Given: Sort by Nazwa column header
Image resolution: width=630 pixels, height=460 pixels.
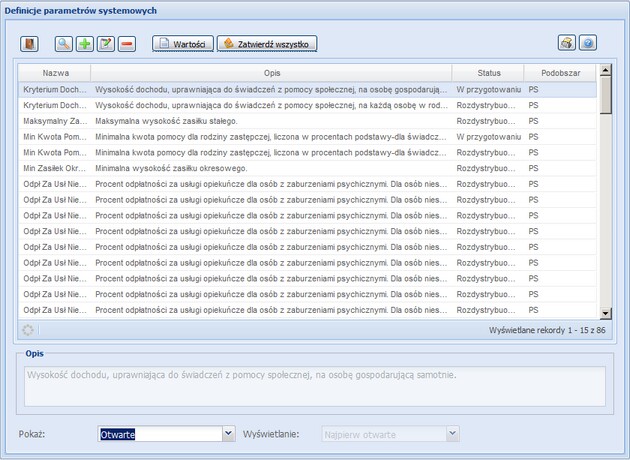Looking at the screenshot, I should [55, 73].
